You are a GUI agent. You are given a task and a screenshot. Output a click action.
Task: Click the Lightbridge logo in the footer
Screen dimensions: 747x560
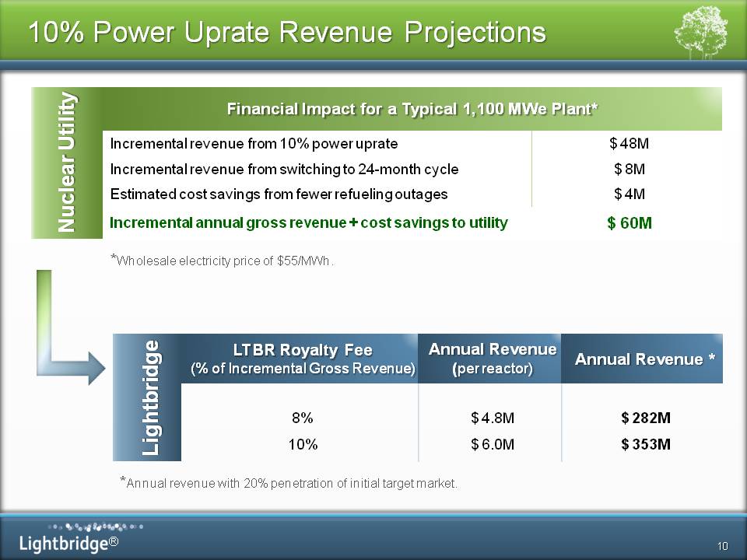tap(70, 542)
